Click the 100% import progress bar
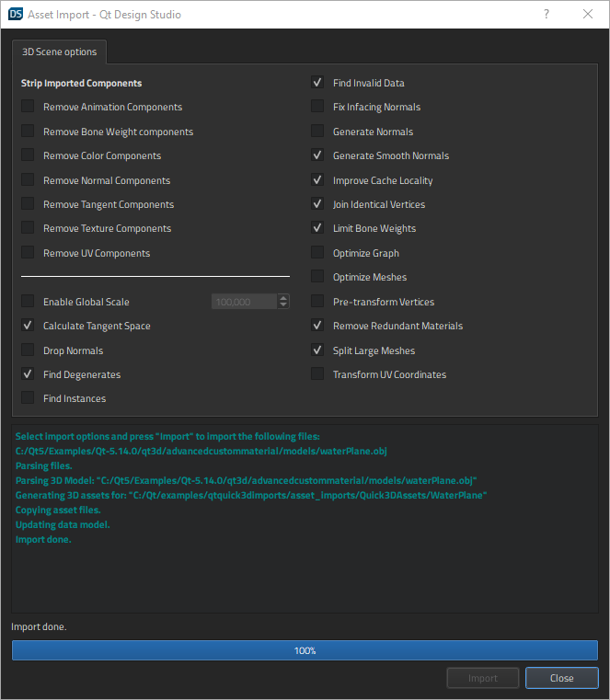 pyautogui.click(x=305, y=650)
